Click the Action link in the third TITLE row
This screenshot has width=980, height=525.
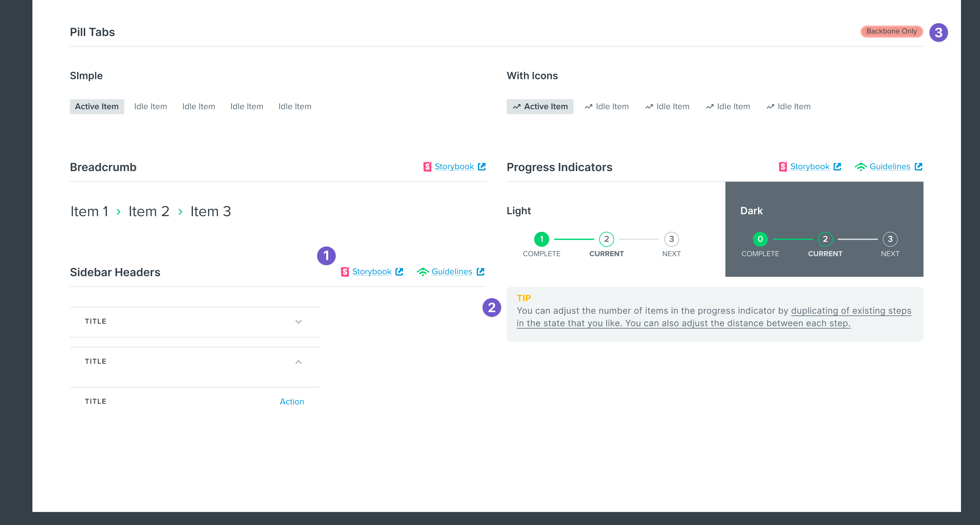coord(292,402)
